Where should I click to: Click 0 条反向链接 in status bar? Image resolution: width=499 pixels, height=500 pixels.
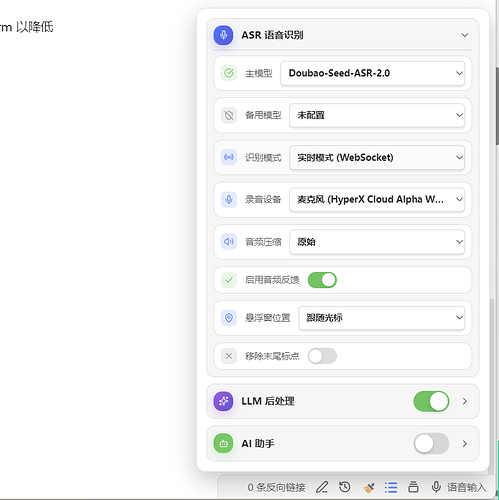click(276, 488)
